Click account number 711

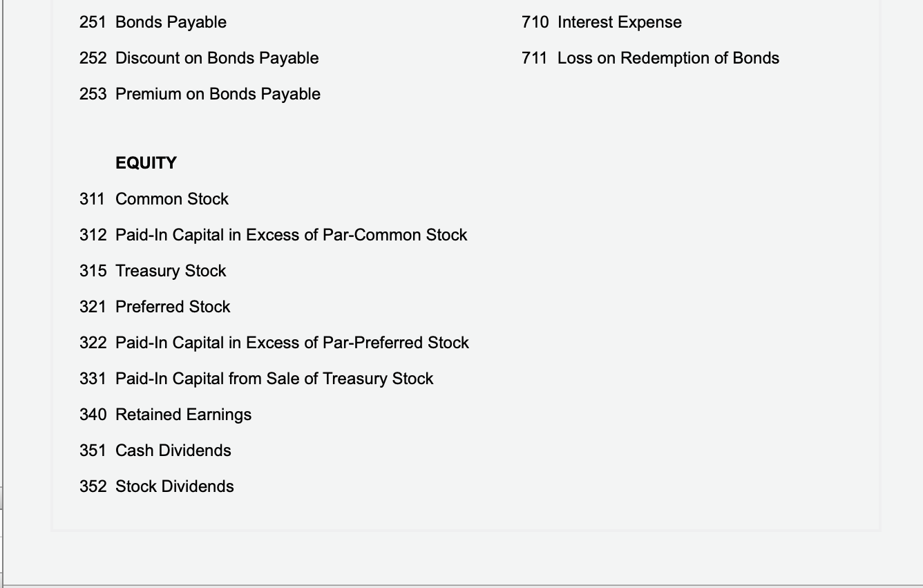[535, 58]
